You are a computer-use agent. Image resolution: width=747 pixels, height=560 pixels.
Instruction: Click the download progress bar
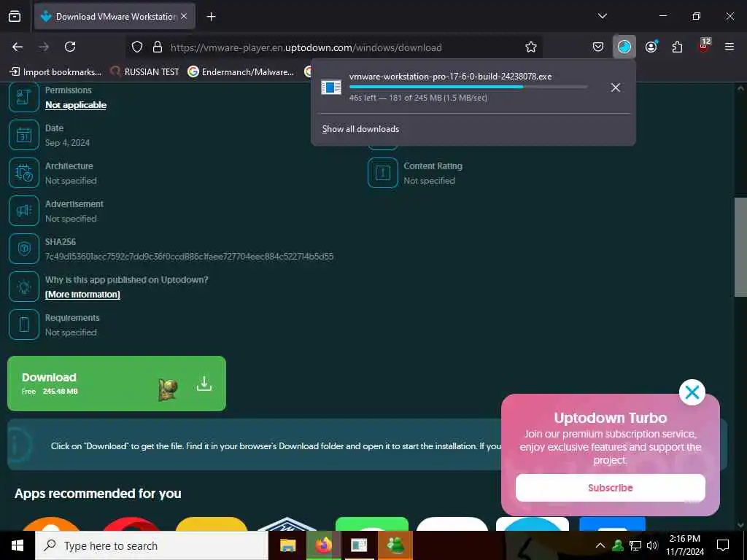point(468,87)
